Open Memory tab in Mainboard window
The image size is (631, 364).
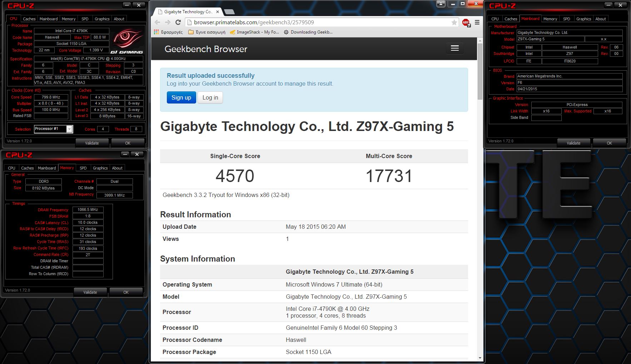550,19
